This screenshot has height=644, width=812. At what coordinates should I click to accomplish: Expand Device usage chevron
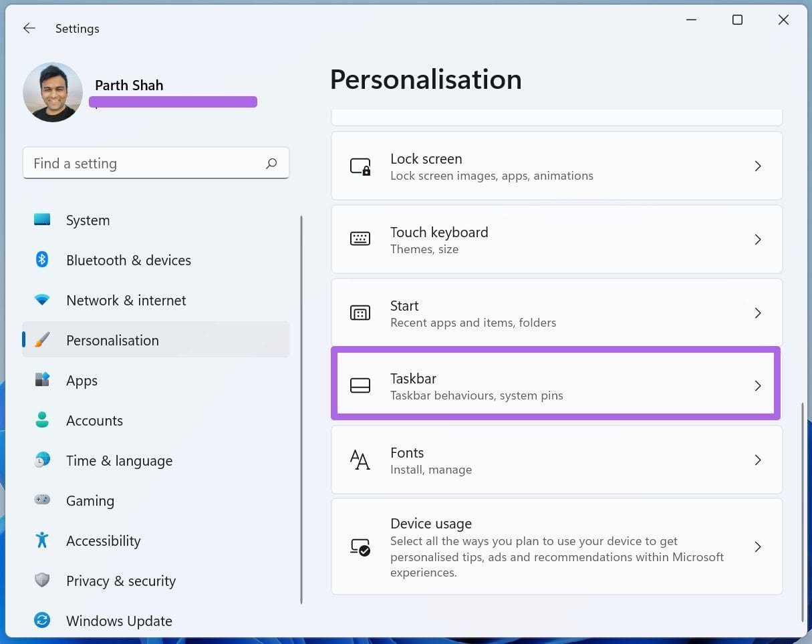point(758,546)
